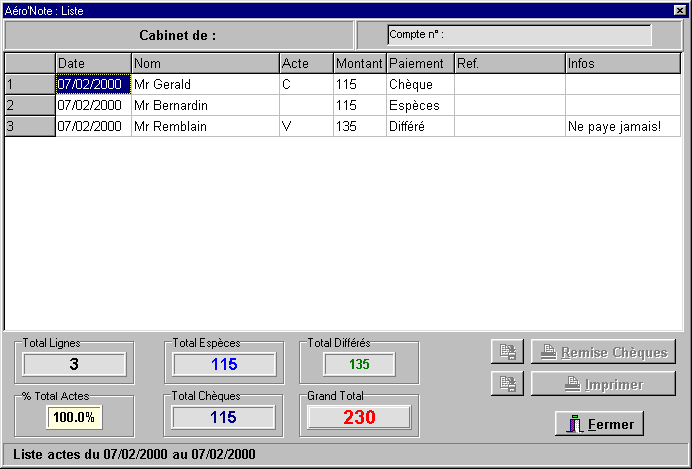Click the Chèque payment cell
Screen dimensions: 692x469
421,84
